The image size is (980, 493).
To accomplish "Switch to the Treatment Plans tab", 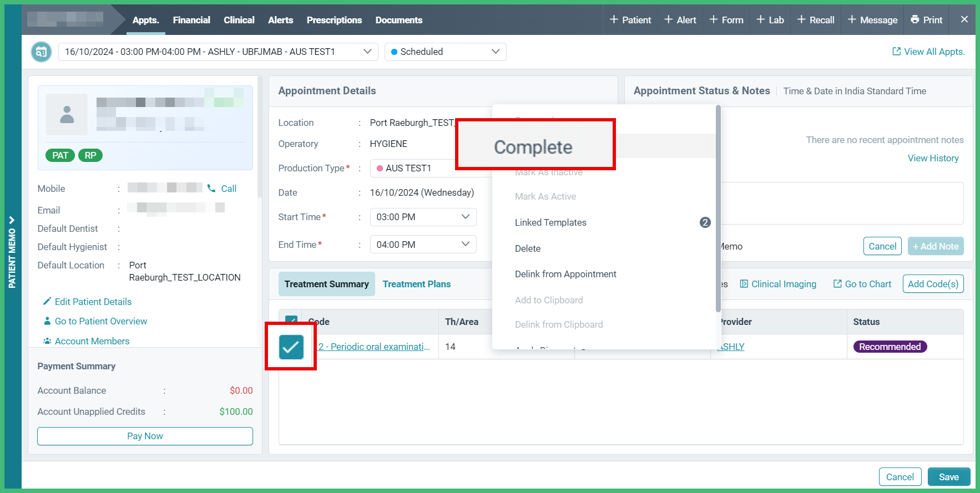I will pos(417,284).
